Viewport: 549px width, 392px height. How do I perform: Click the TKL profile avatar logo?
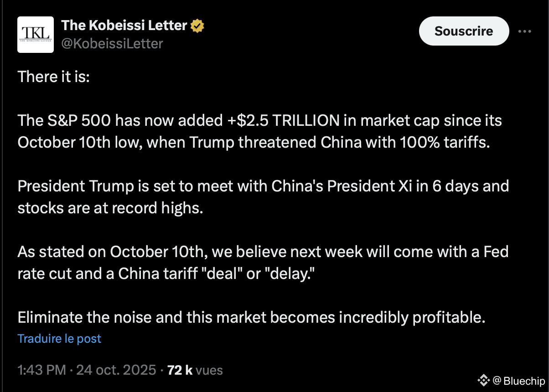[36, 35]
